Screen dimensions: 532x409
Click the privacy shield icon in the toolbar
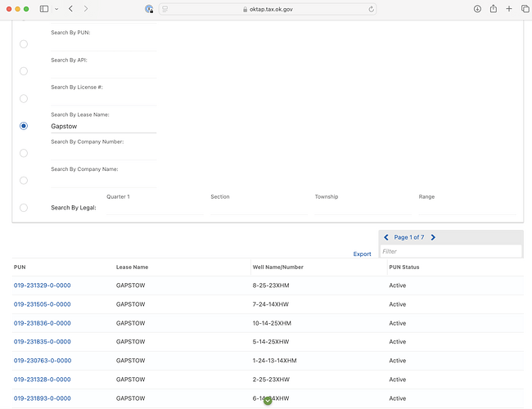[149, 8]
